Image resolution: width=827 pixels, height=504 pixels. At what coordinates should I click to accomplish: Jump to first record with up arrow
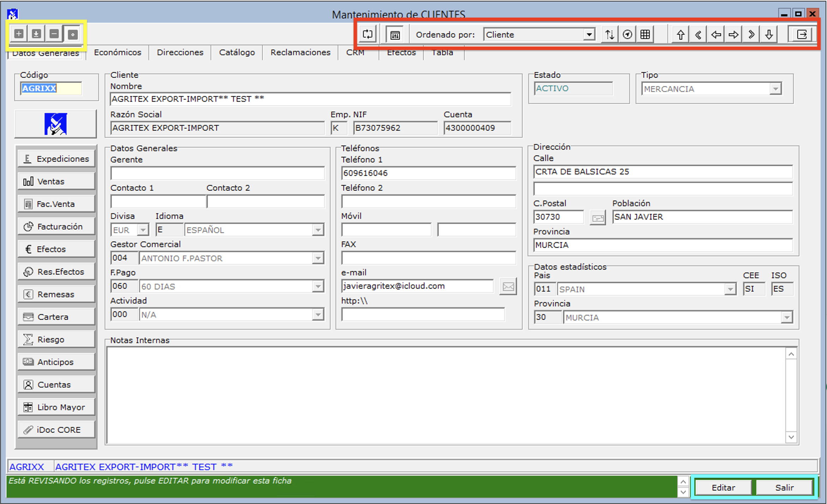tap(680, 35)
